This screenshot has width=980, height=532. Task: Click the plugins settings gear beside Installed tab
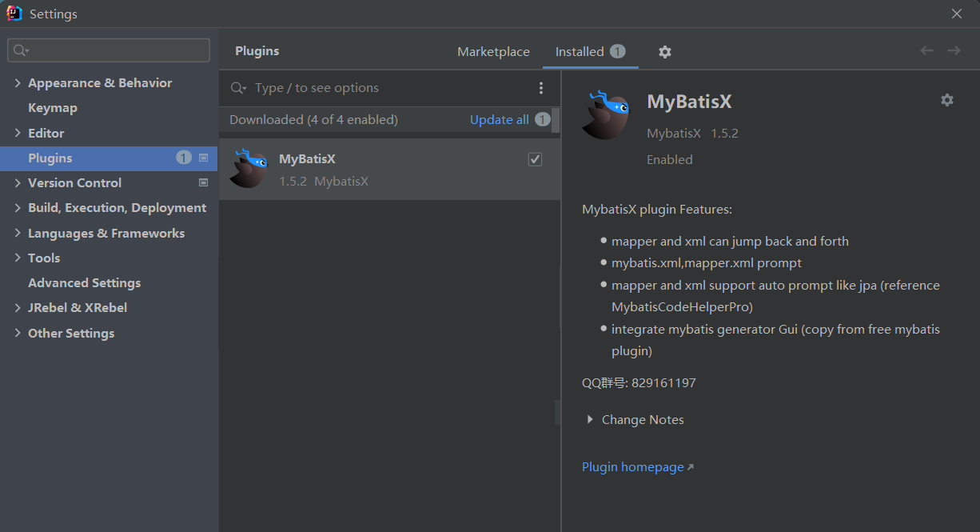tap(664, 52)
